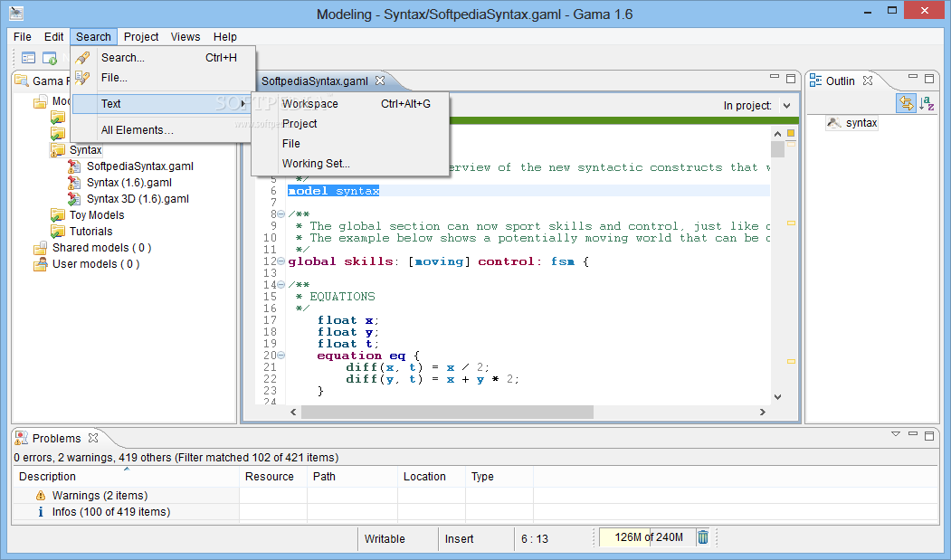
Task: Click the Toy Models folder icon
Action: pyautogui.click(x=58, y=214)
